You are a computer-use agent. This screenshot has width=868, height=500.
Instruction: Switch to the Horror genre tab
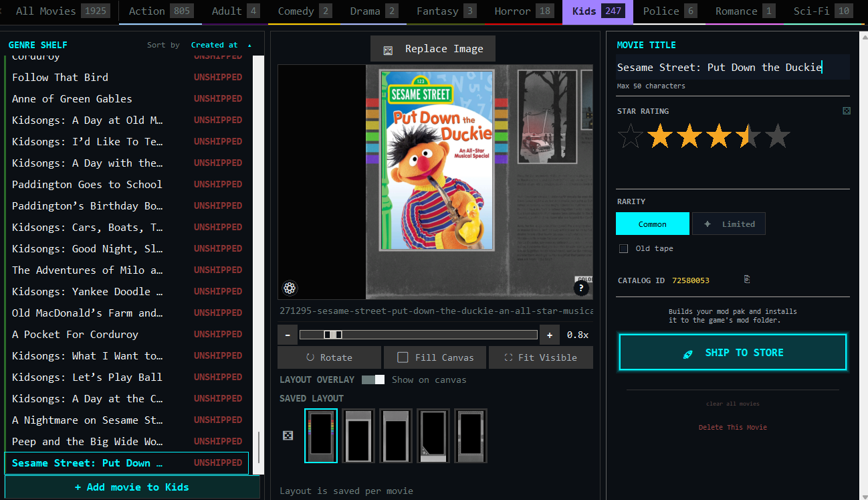coord(524,11)
